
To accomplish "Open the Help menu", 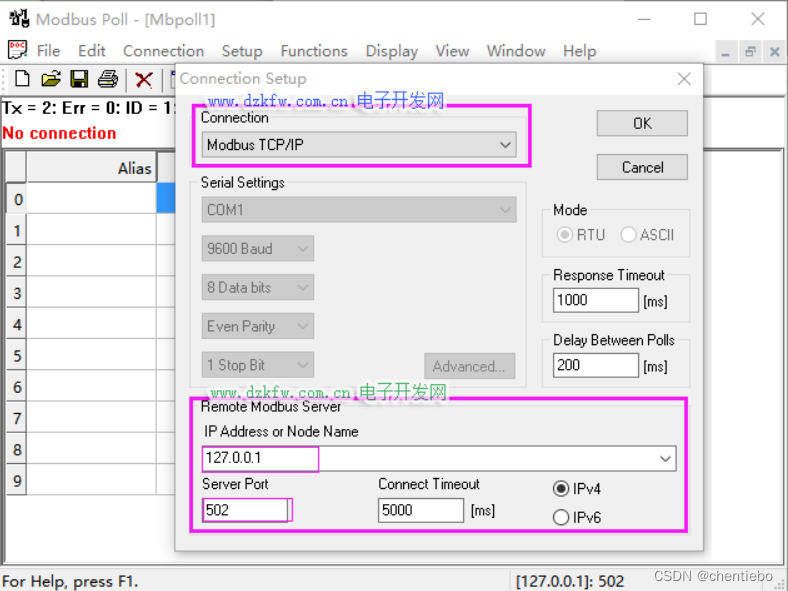I will click(x=579, y=51).
